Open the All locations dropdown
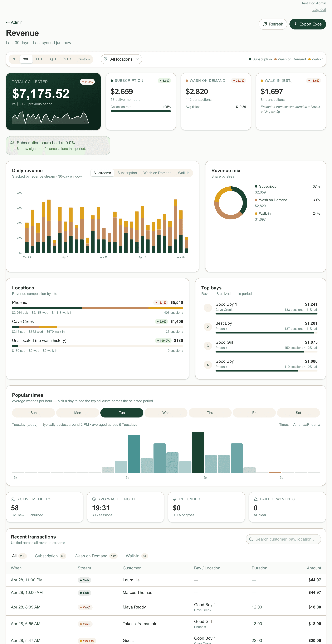This screenshot has width=332, height=644. pyautogui.click(x=121, y=59)
